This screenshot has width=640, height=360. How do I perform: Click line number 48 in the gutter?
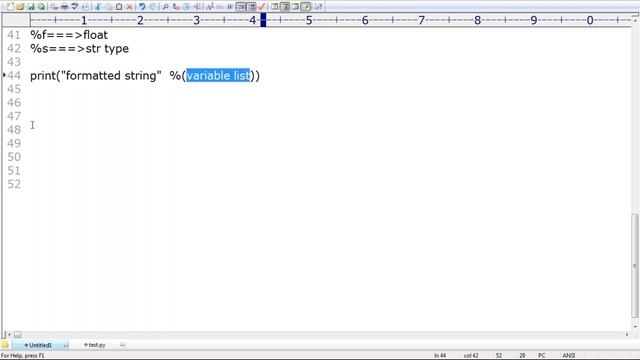pos(13,130)
